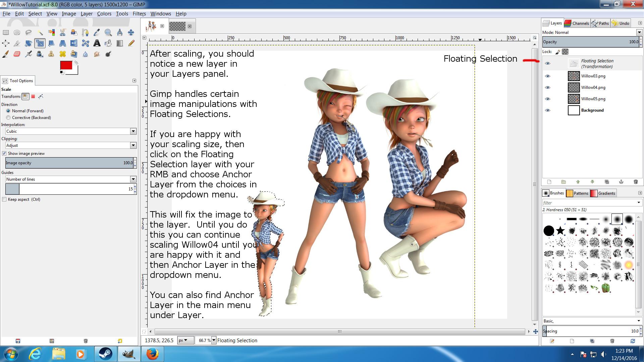
Task: Click the anchor layer icon in Layers panel
Action: pos(621,182)
